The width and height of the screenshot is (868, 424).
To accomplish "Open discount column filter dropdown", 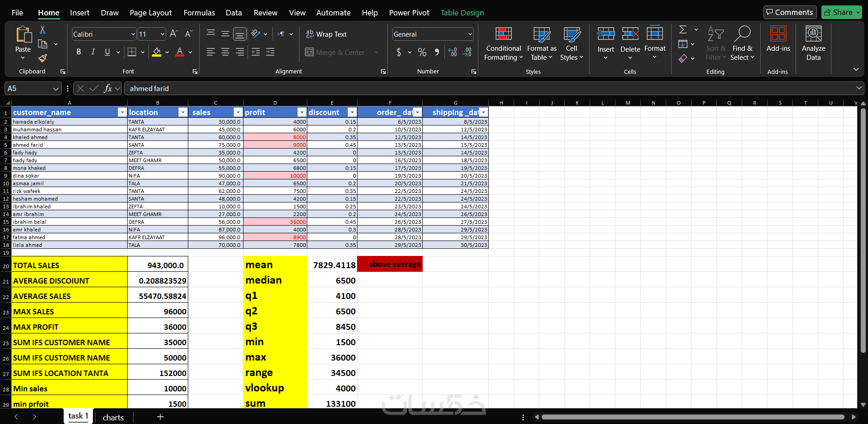I will 352,112.
